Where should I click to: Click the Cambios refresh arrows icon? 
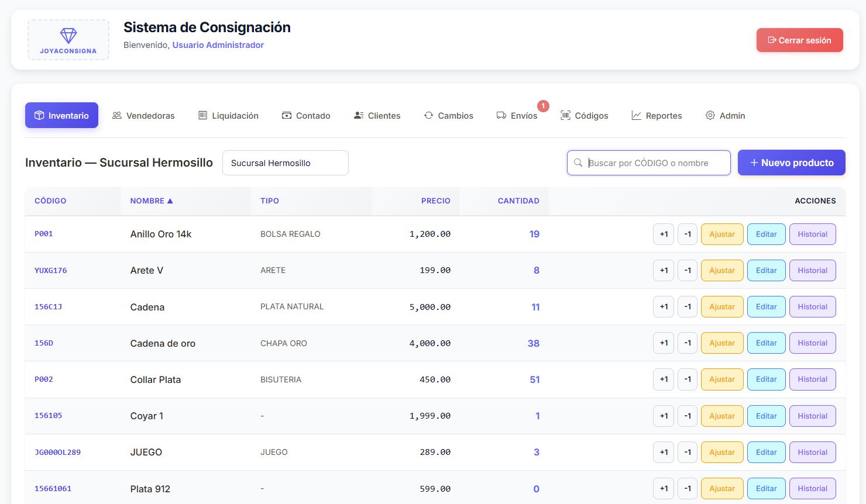(x=429, y=116)
